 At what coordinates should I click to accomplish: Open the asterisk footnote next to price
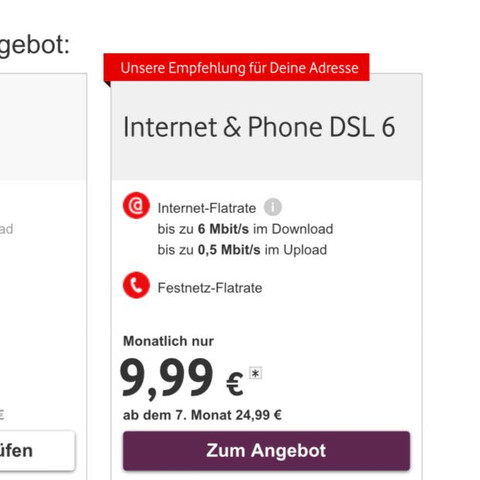pos(256,373)
